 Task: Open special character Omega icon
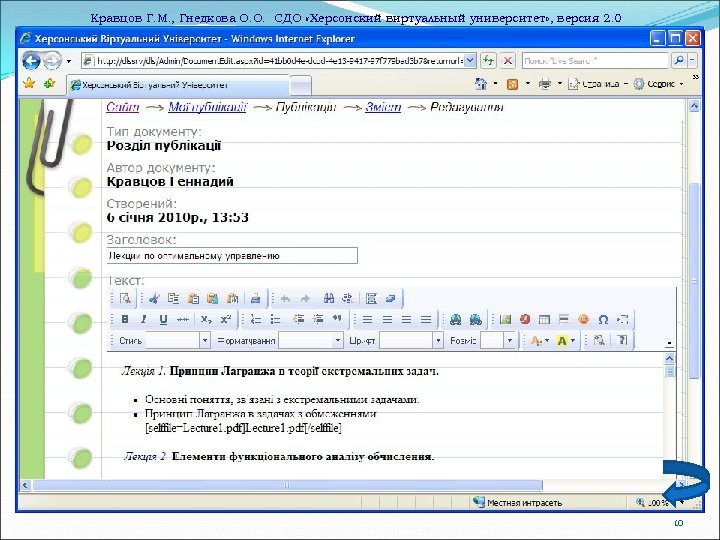point(603,319)
